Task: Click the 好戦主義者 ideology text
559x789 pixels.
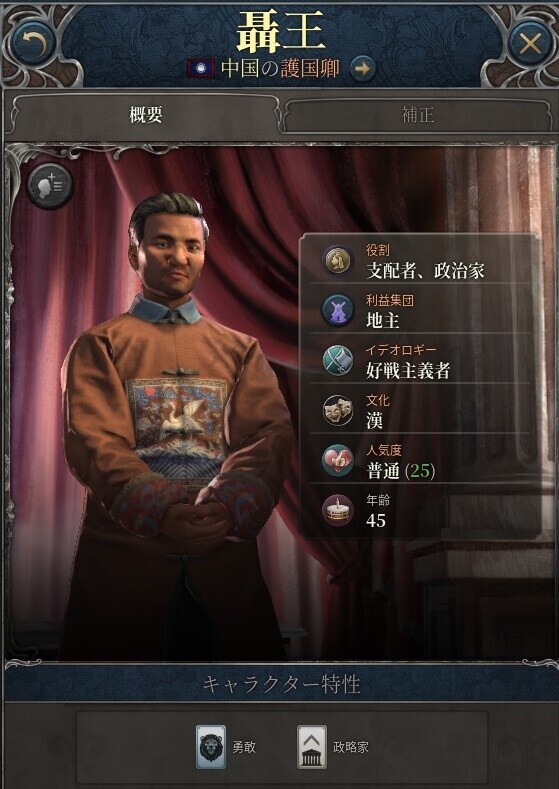Action: pyautogui.click(x=408, y=371)
